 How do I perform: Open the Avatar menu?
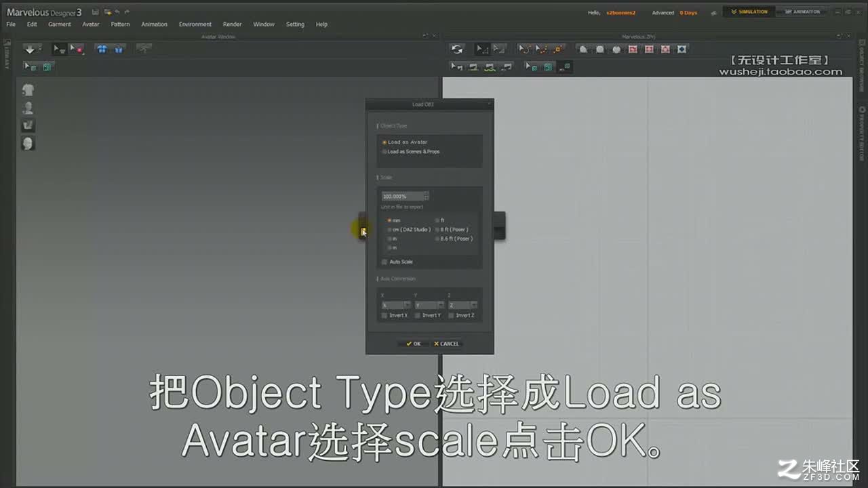pyautogui.click(x=91, y=24)
